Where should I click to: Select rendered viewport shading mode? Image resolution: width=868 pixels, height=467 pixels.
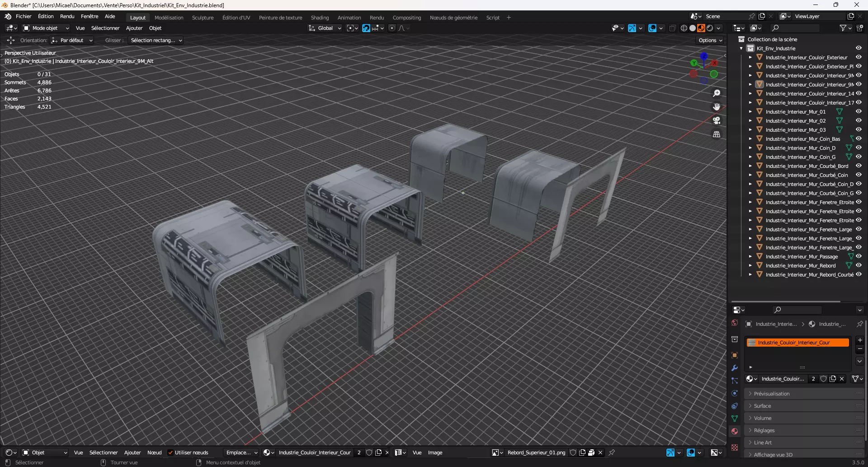point(710,28)
